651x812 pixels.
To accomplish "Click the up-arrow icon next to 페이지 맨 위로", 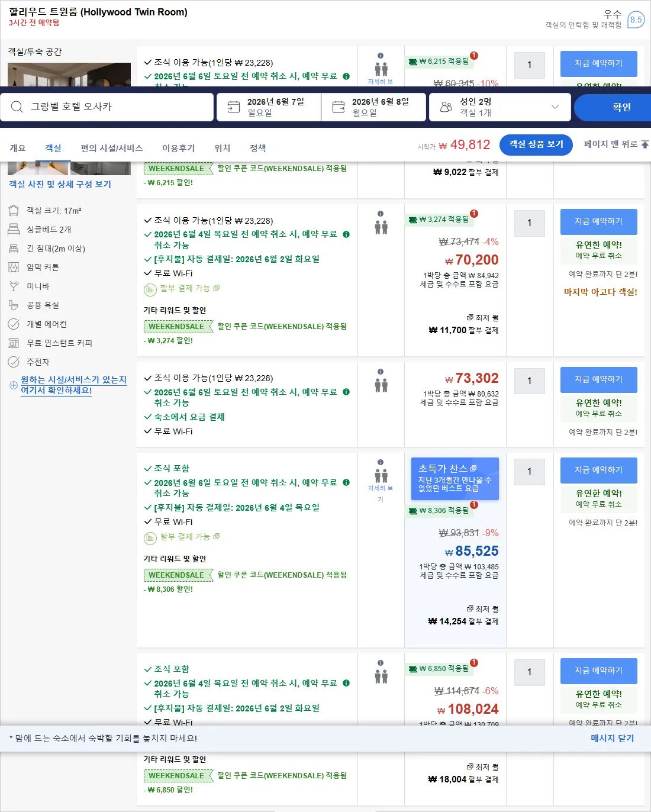I will coord(645,144).
